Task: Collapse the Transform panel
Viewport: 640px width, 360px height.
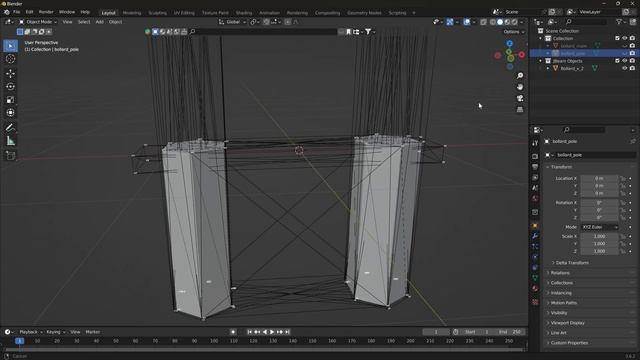Action: (x=561, y=167)
